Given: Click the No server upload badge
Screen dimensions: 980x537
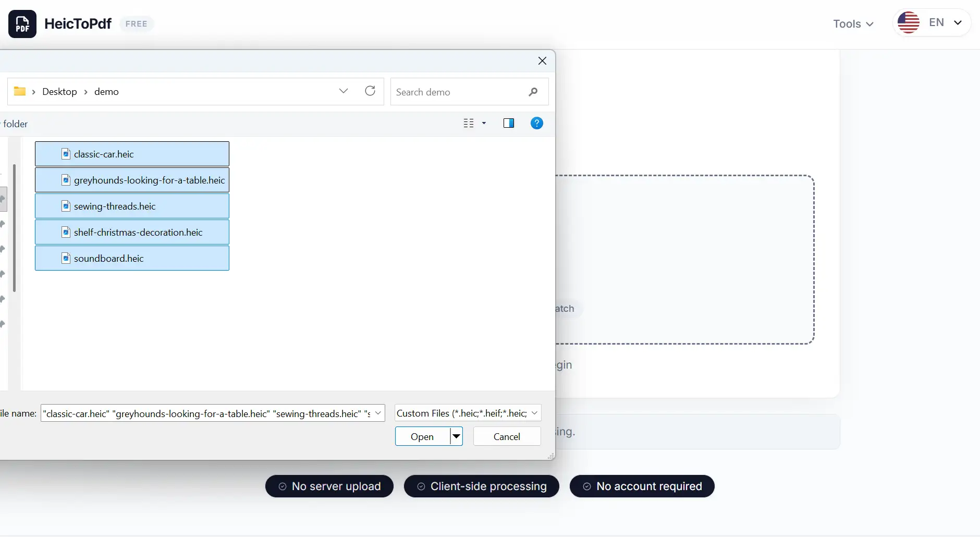Looking at the screenshot, I should pos(329,486).
